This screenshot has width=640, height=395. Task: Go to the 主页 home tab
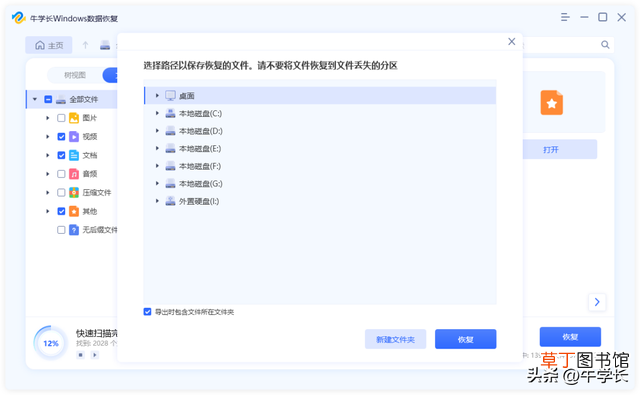click(x=49, y=45)
